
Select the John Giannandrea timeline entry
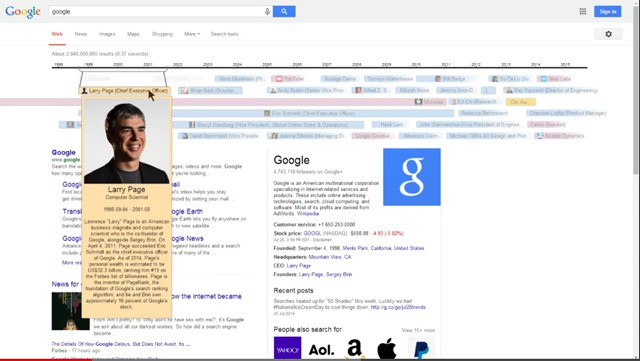tap(469, 125)
